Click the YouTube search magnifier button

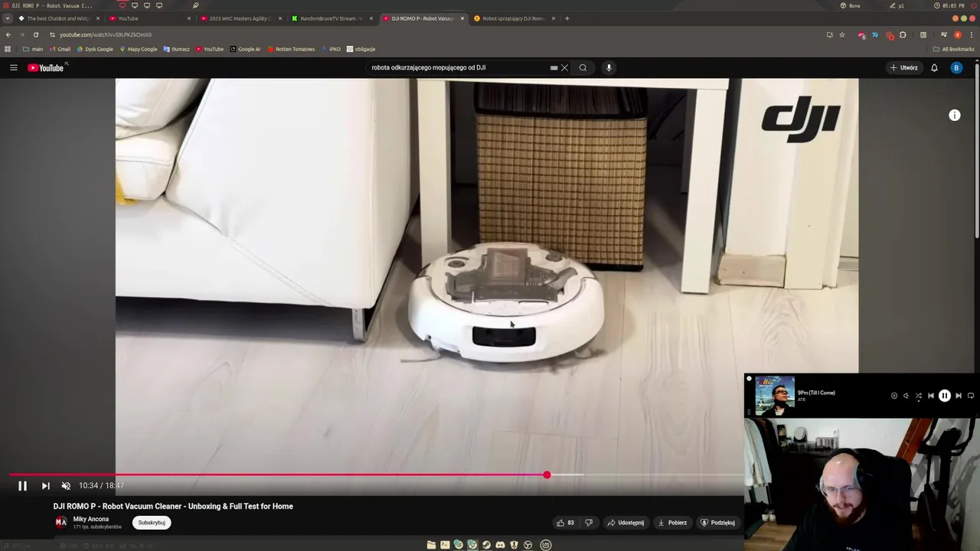[583, 67]
